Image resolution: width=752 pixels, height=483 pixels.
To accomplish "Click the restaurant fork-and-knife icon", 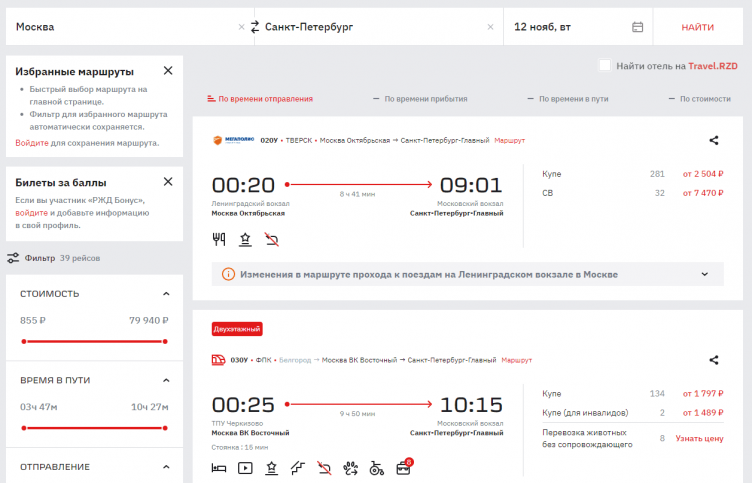I will click(219, 239).
